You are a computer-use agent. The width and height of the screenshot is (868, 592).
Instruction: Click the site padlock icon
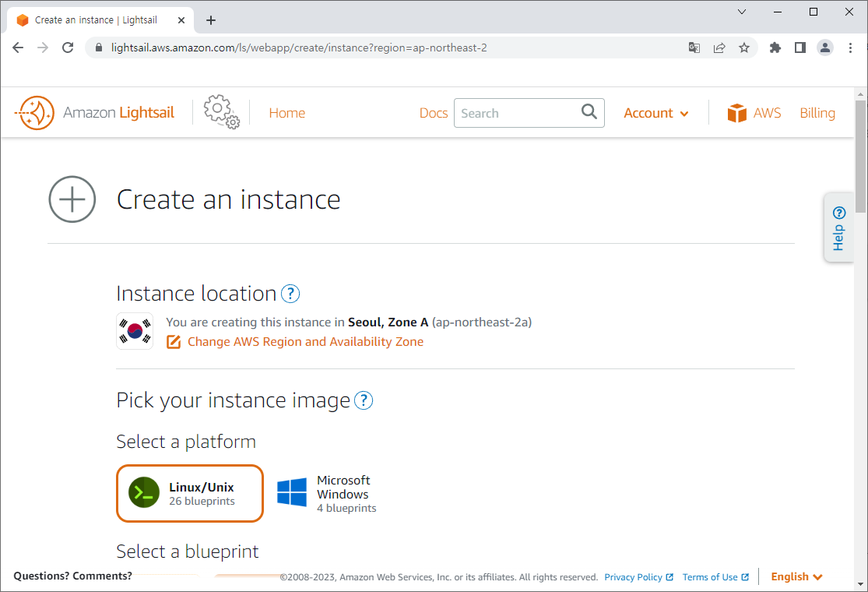pos(99,48)
